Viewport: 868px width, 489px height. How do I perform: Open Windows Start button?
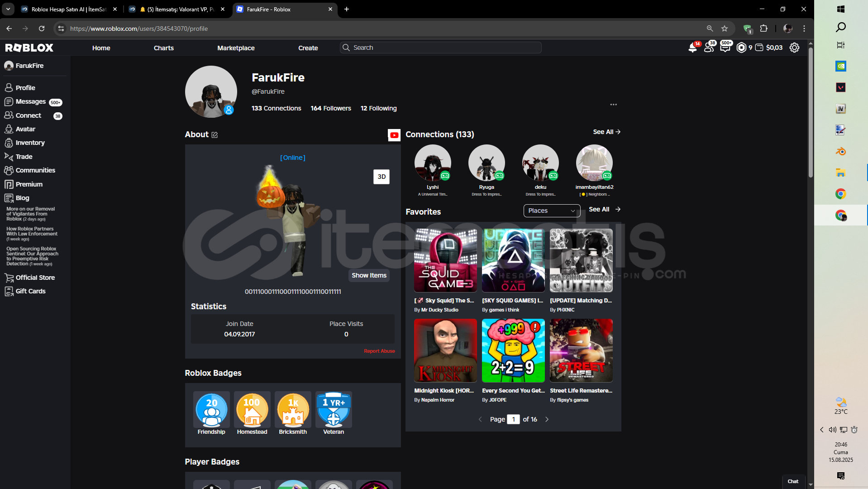click(x=841, y=9)
